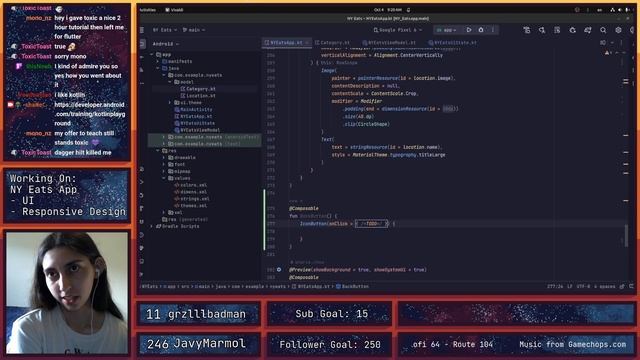Image resolution: width=640 pixels, height=360 pixels.
Task: Click the TODO placeholder in the onClick lambda
Action: 371,224
